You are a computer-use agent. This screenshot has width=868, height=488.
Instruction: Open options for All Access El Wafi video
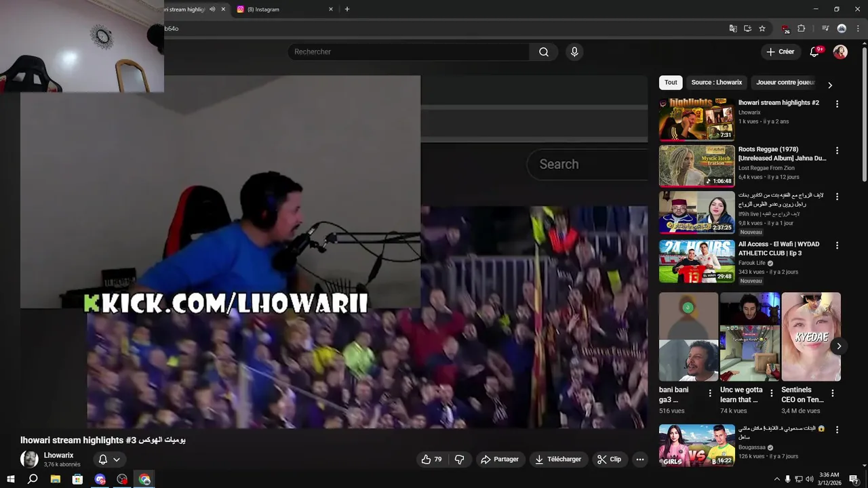[x=837, y=245]
